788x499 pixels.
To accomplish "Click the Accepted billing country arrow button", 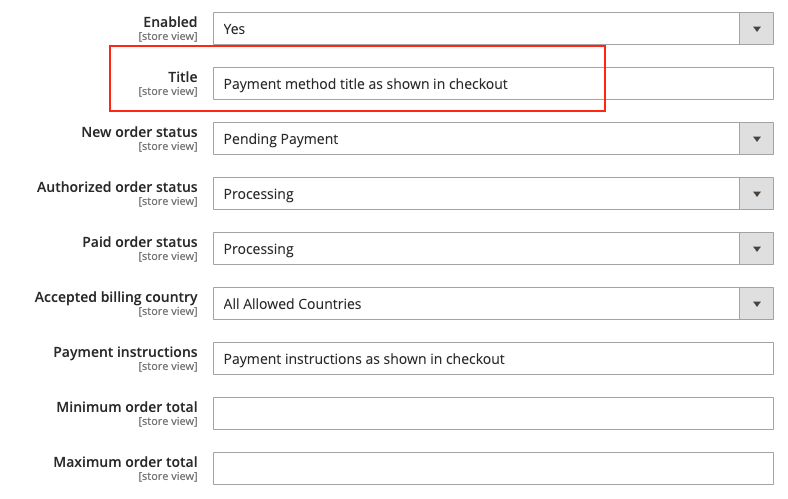I will pyautogui.click(x=756, y=304).
